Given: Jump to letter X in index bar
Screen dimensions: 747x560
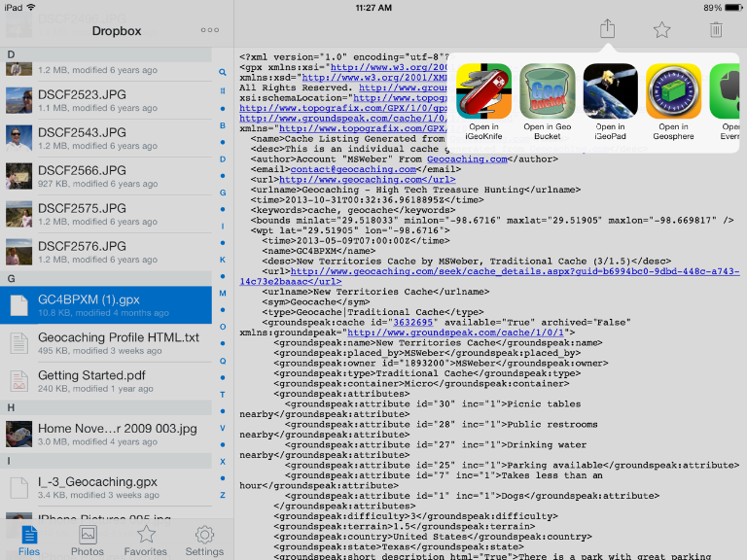Looking at the screenshot, I should (223, 462).
